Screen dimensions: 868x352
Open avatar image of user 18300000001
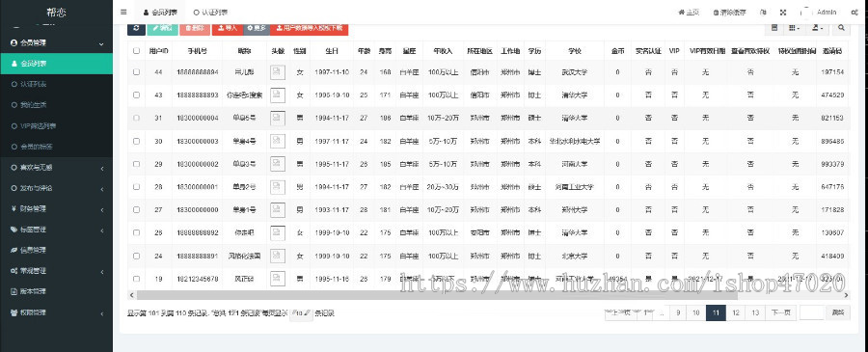[x=278, y=187]
